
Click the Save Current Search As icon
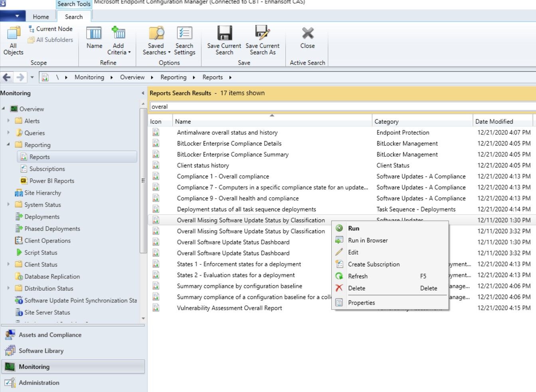pyautogui.click(x=263, y=39)
